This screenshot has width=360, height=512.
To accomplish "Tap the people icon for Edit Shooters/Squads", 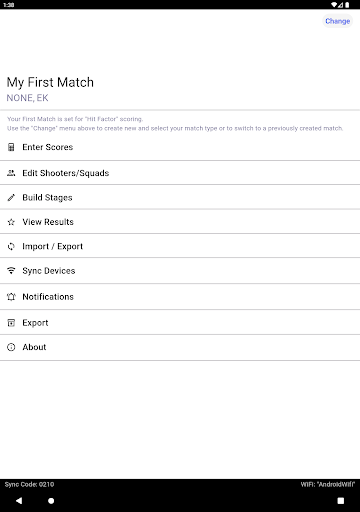I will pyautogui.click(x=11, y=173).
